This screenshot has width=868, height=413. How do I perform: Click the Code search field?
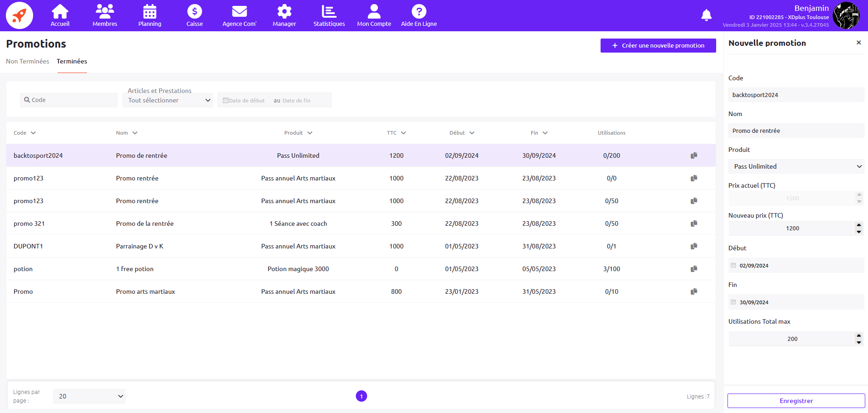pos(69,100)
